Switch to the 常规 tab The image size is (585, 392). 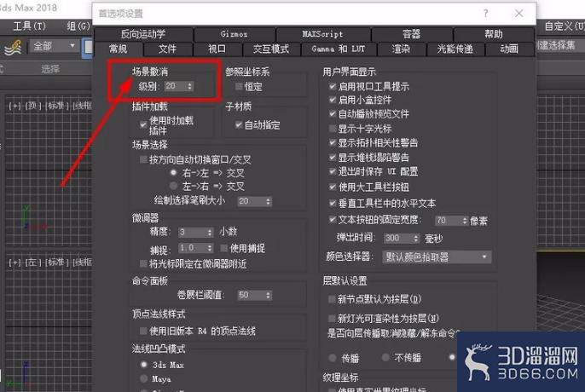point(119,49)
